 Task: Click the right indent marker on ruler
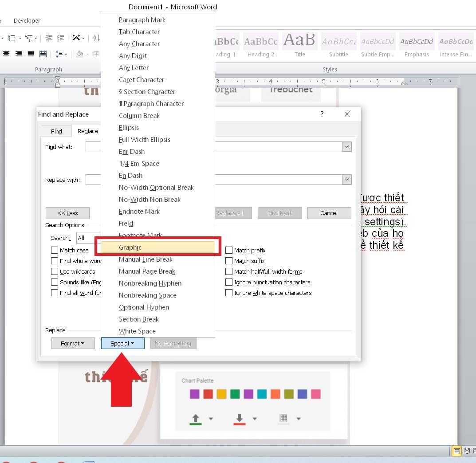tap(404, 82)
